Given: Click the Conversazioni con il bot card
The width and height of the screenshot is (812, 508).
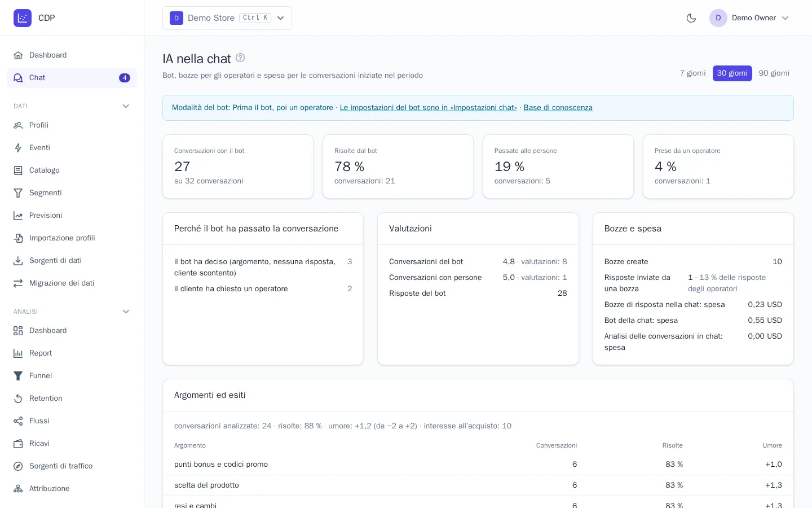Looking at the screenshot, I should [x=238, y=167].
